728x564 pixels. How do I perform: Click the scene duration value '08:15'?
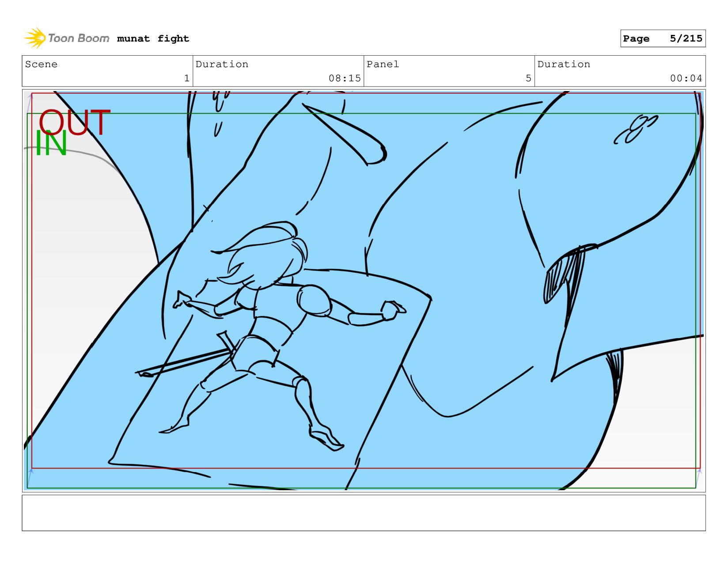coord(345,78)
